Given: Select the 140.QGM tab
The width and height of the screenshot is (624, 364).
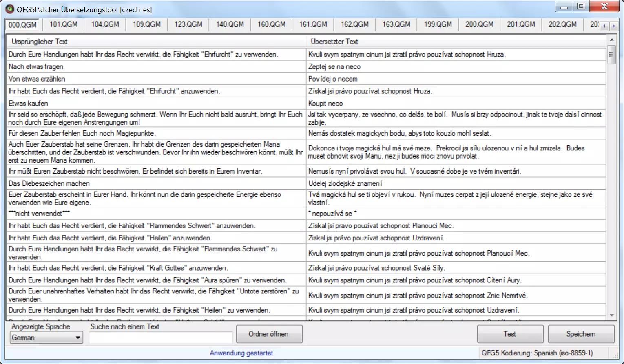Looking at the screenshot, I should click(x=230, y=24).
